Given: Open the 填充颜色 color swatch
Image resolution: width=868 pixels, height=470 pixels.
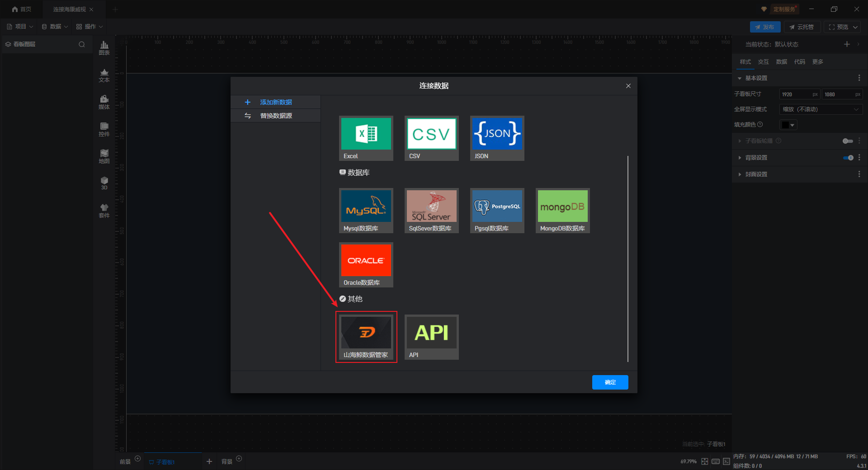Looking at the screenshot, I should coord(788,125).
